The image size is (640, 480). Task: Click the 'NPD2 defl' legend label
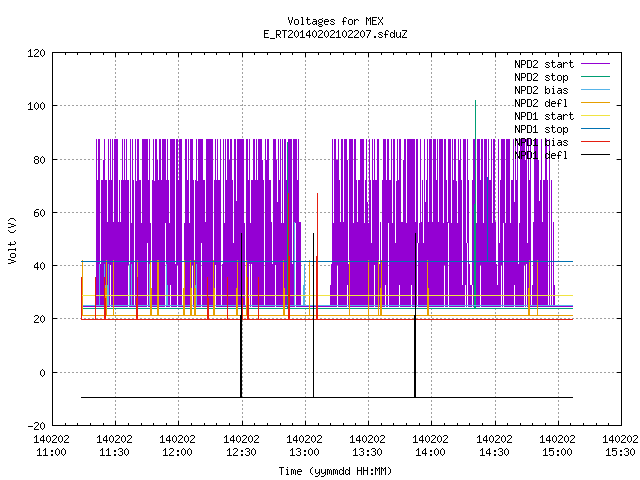tap(541, 103)
